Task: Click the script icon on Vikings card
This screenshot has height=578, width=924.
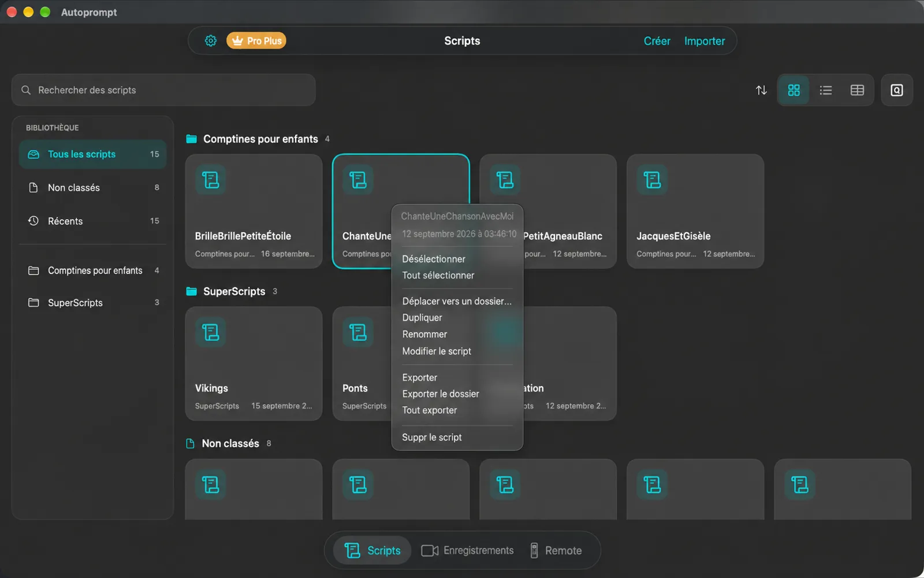Action: point(211,332)
